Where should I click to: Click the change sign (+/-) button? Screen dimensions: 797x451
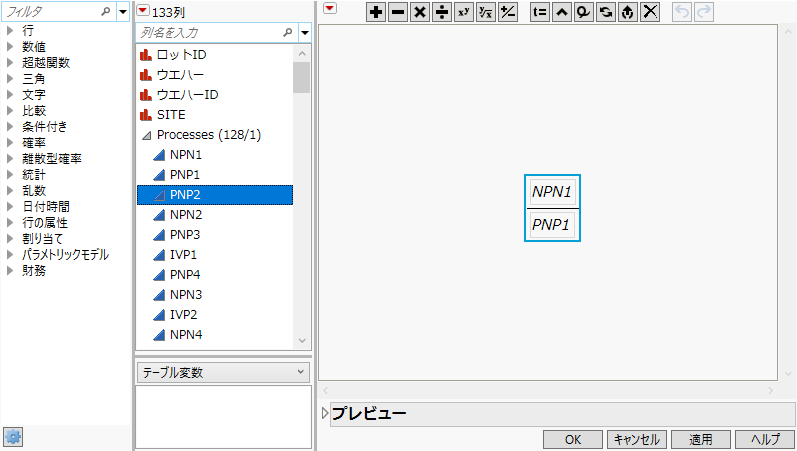[x=508, y=12]
